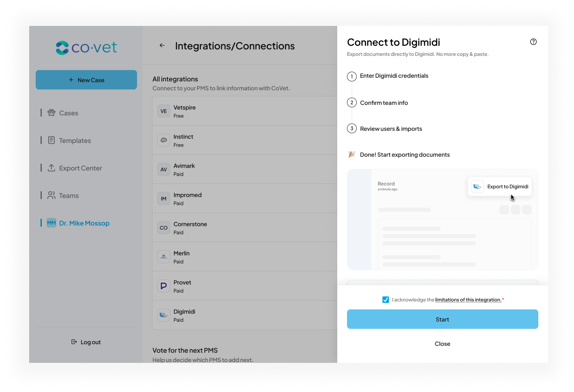Click the 'Connect to Digimidi' heading
Image resolution: width=574 pixels, height=392 pixels.
[394, 42]
